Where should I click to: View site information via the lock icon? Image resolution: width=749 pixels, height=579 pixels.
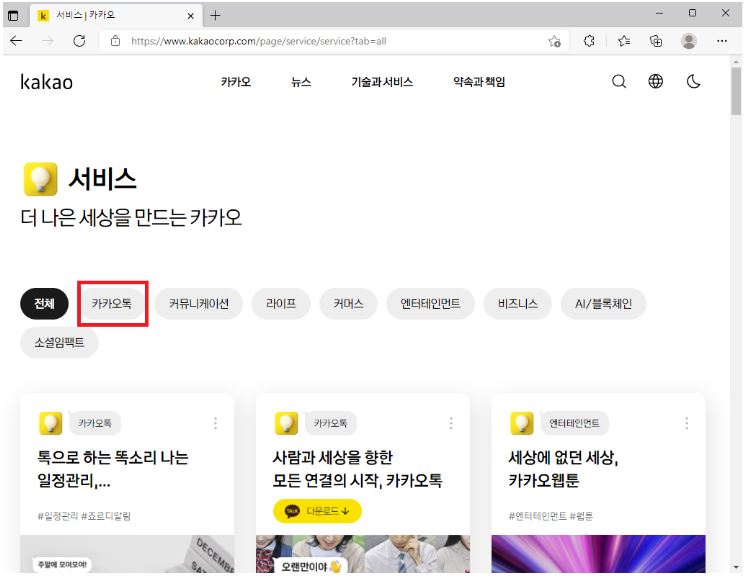click(x=116, y=41)
